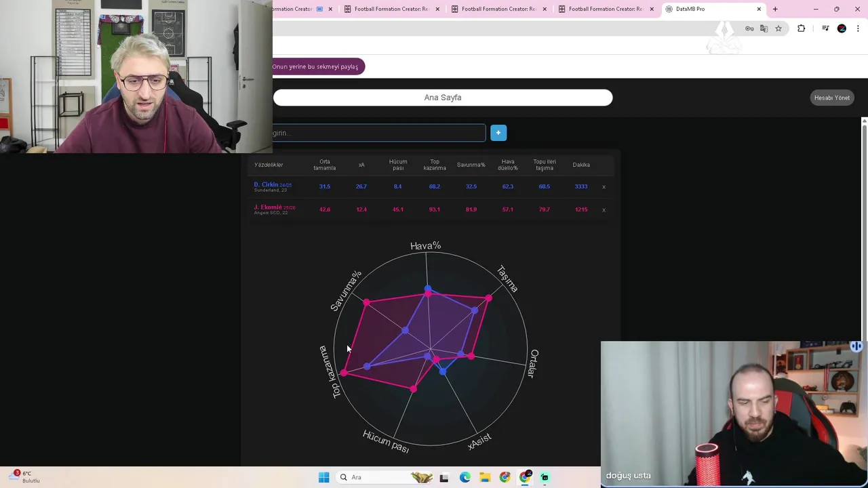Click the 'Hava%' radar axis label
868x488 pixels.
coord(426,246)
